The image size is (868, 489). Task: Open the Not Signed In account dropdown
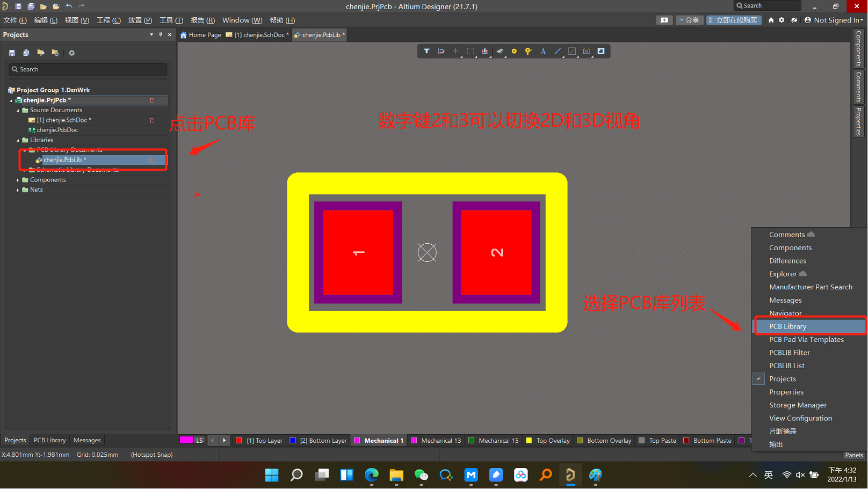[834, 20]
